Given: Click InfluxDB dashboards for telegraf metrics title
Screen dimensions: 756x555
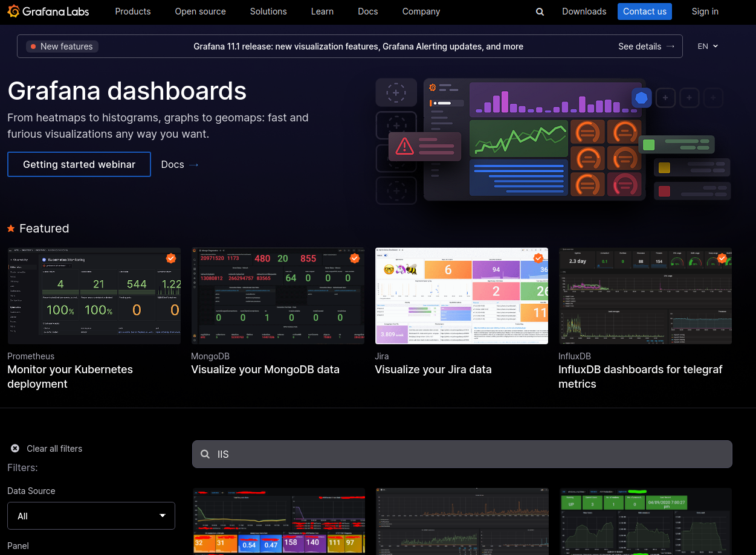Looking at the screenshot, I should 641,377.
